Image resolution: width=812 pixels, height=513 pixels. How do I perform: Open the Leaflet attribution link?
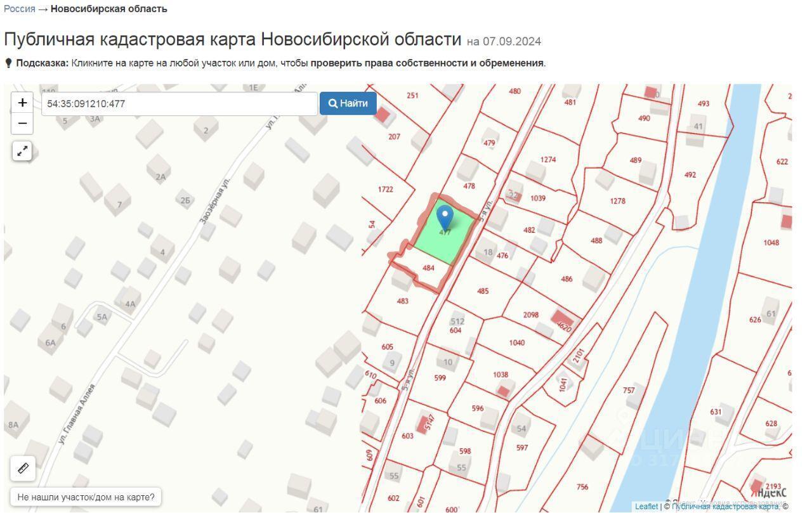tap(646, 506)
